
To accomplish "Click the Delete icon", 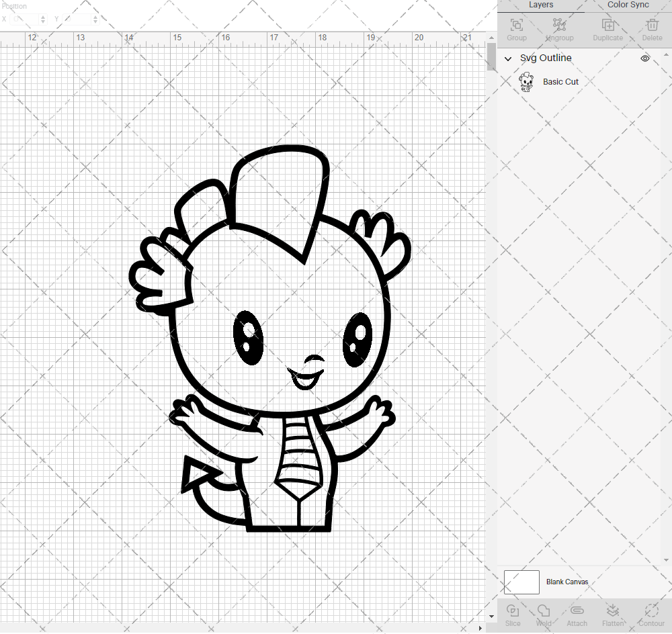I will [651, 25].
